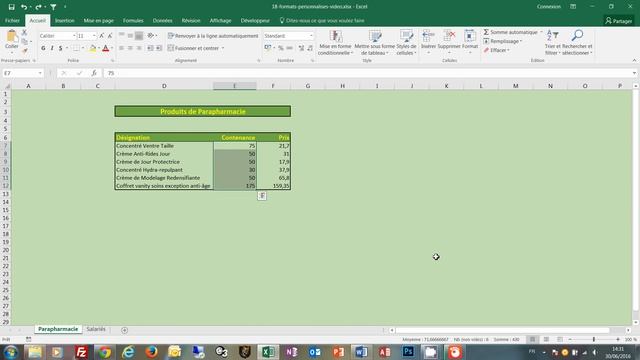This screenshot has width=640, height=360.
Task: Click the Effacer eraser button
Action: pos(496,50)
